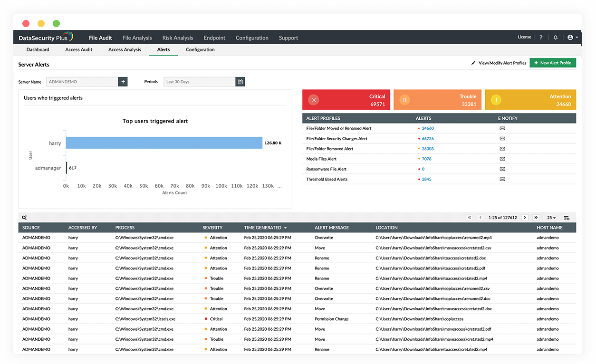Open the help question mark icon
The image size is (596, 364).
click(x=541, y=38)
